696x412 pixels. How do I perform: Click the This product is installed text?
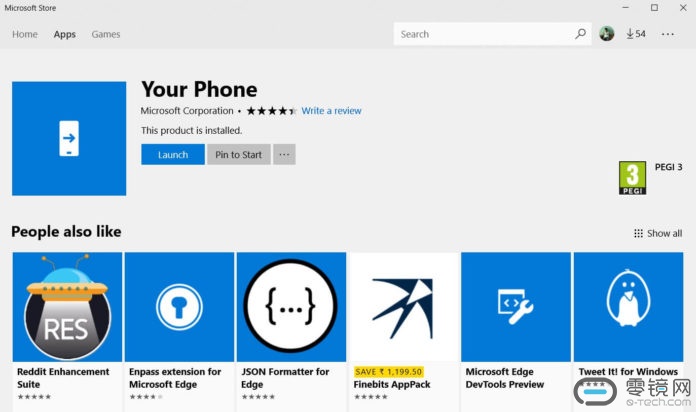pyautogui.click(x=191, y=131)
